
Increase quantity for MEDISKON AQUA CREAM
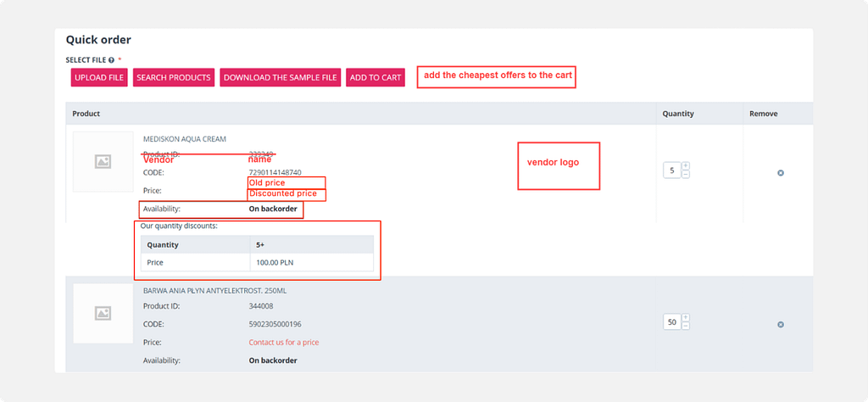[x=686, y=166]
